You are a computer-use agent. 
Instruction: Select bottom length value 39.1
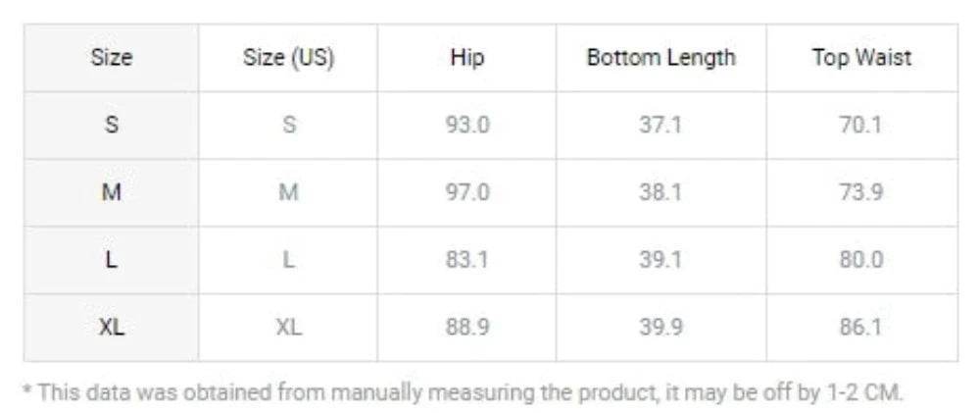point(661,260)
